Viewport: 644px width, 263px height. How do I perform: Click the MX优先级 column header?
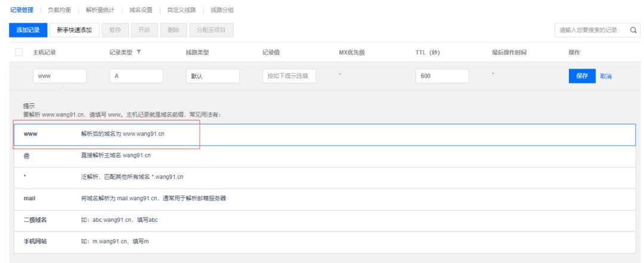click(x=352, y=52)
